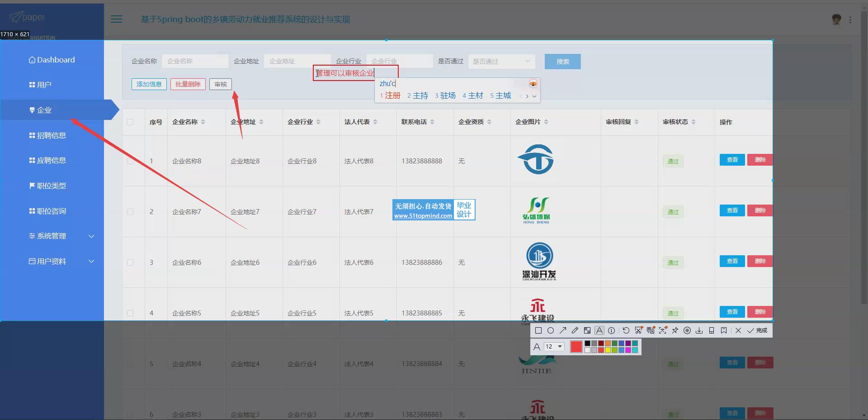Select the arrow annotation tool
The image size is (868, 420).
tap(563, 330)
